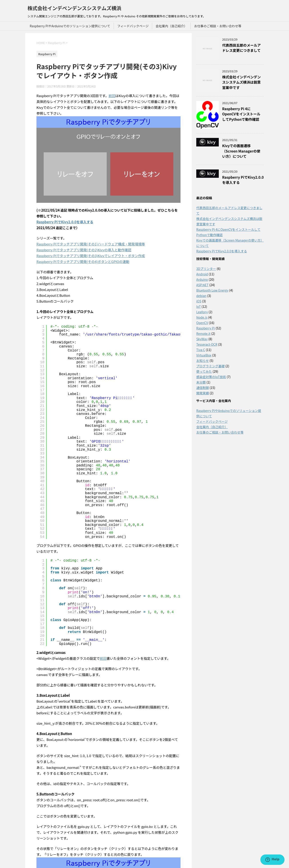Select the Bluetooth Low Energy category
289x868 pixels.
212,290
